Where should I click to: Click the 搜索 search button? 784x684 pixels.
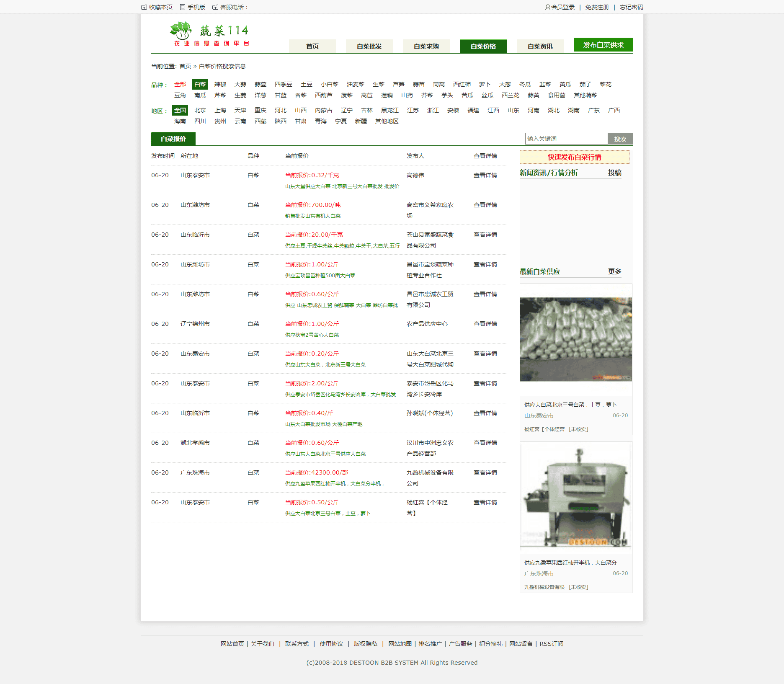pos(620,138)
